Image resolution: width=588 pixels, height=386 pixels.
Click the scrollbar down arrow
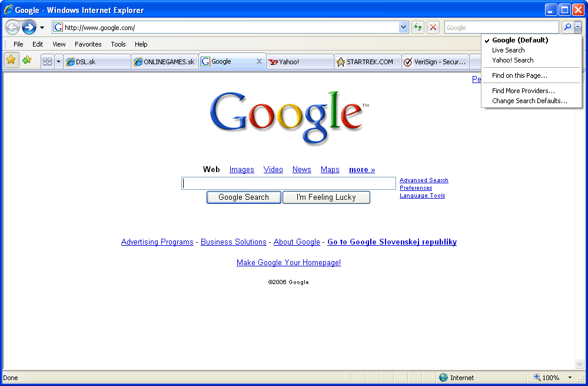tap(579, 364)
